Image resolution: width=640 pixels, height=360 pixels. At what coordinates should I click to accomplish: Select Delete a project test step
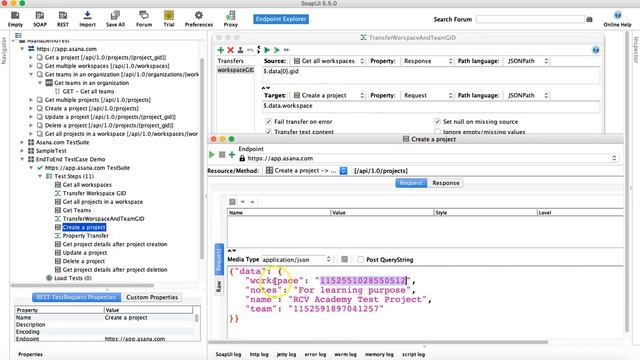coord(84,261)
